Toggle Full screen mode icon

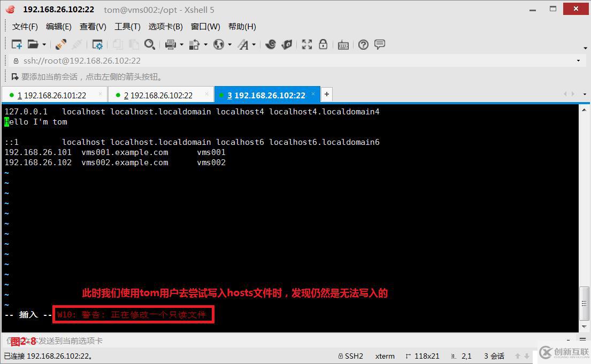pos(307,44)
